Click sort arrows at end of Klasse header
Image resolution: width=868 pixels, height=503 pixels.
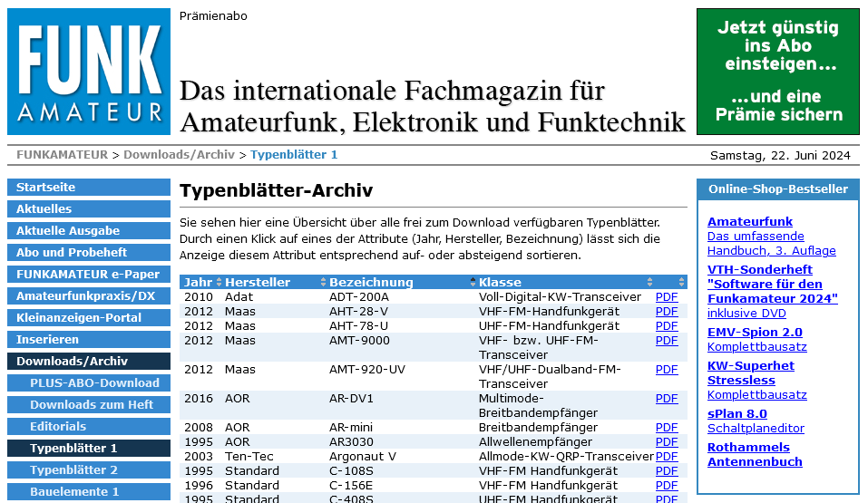[650, 282]
